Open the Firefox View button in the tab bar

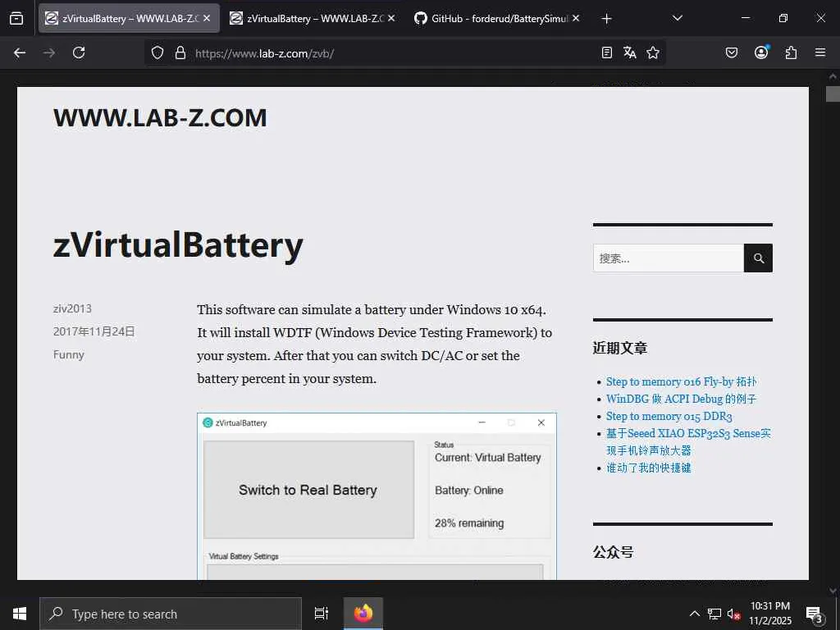click(x=16, y=18)
